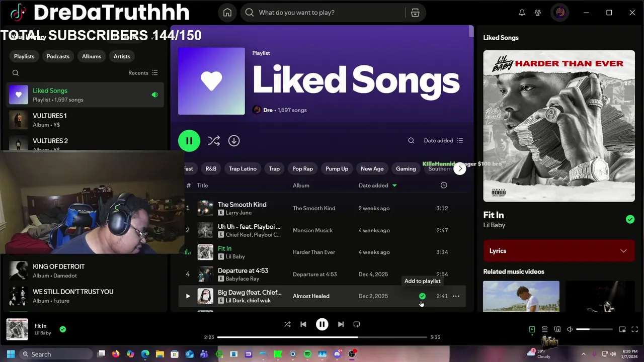The height and width of the screenshot is (362, 644).
Task: Seek in the song progress bar
Action: pos(322,337)
